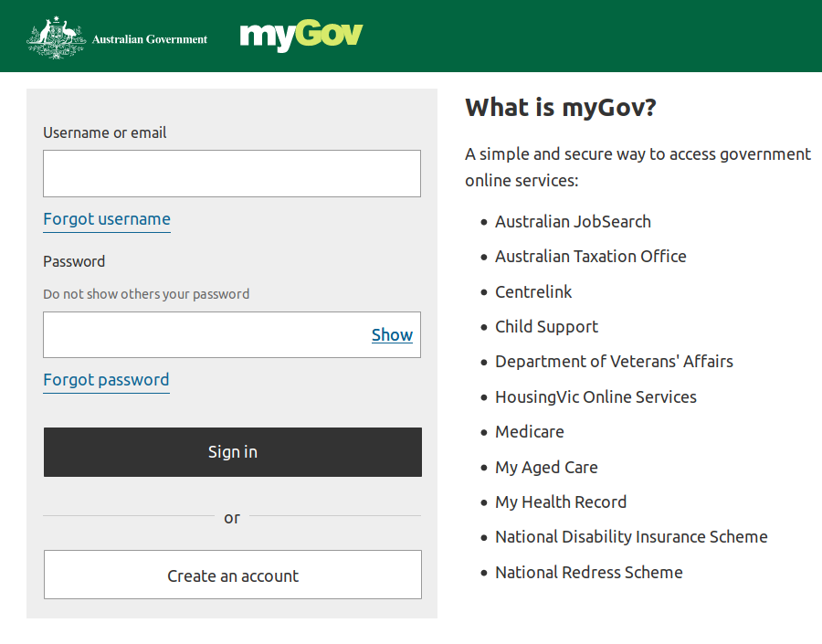Click the Australian Government coat of arms
Screen dimensions: 822x644
57,37
